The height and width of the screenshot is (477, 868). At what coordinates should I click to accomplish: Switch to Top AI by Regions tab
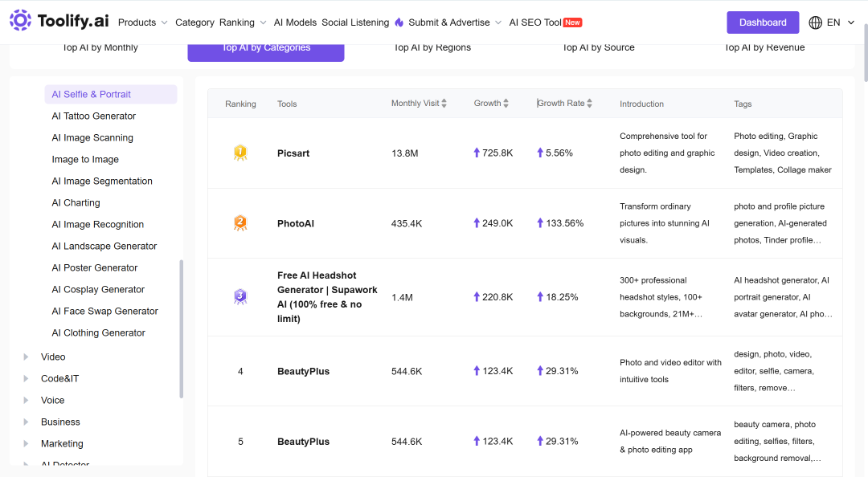coord(432,48)
